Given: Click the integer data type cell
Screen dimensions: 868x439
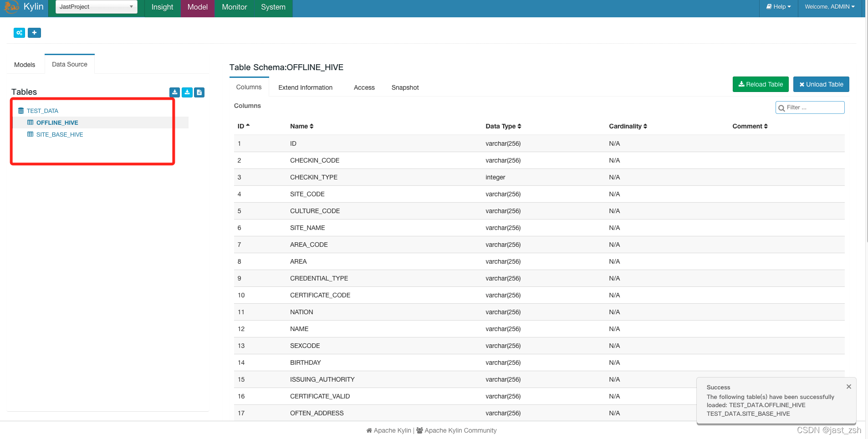Looking at the screenshot, I should coord(495,177).
